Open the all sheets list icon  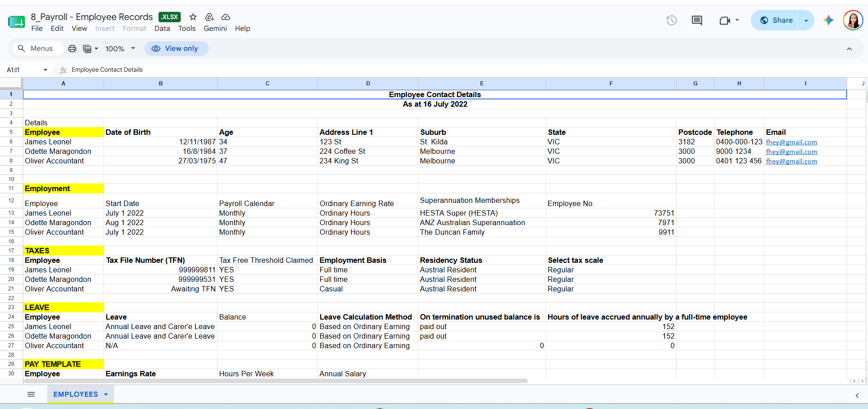(x=31, y=394)
